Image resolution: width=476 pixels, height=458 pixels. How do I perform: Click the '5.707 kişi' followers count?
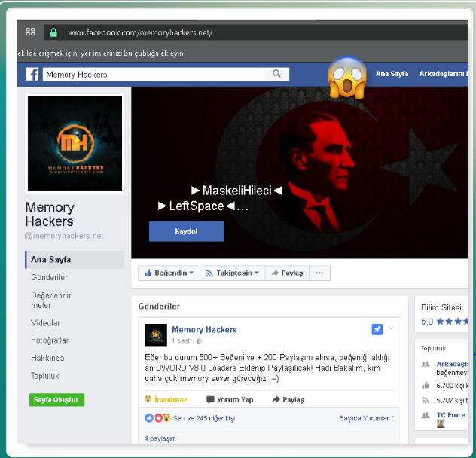453,400
